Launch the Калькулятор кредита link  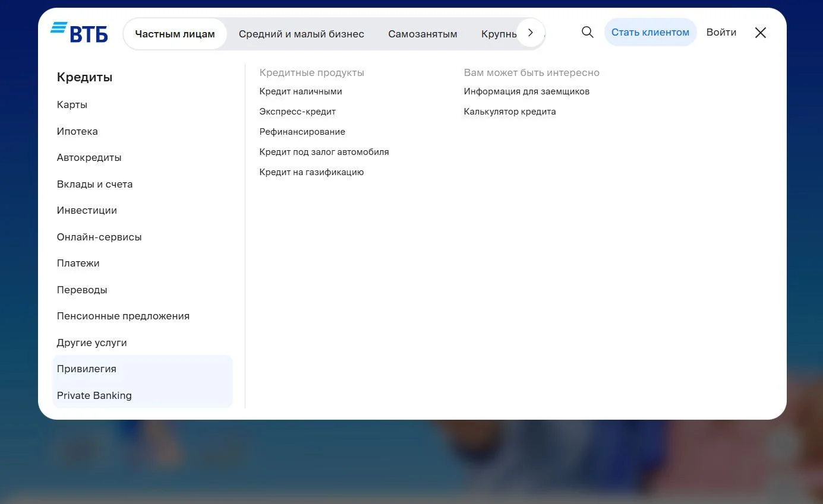pyautogui.click(x=510, y=112)
